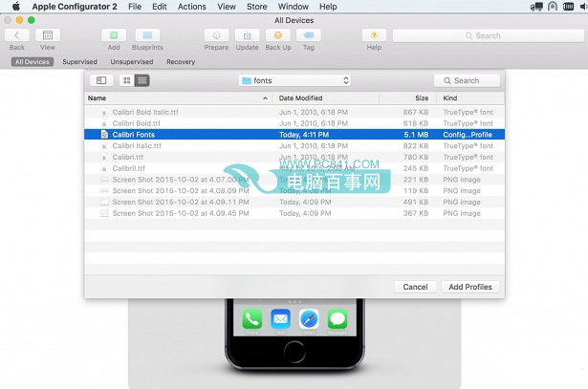Tap the Messages app icon on iPhone
This screenshot has width=588, height=389.
[338, 319]
